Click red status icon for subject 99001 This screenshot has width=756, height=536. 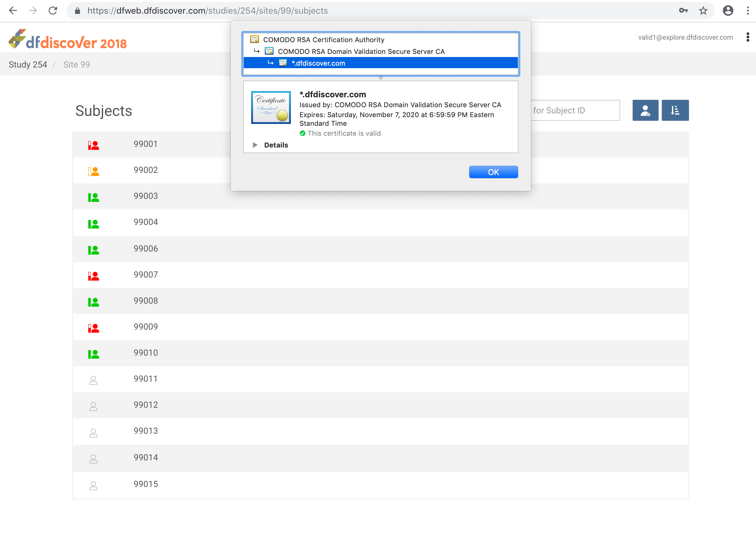[93, 145]
